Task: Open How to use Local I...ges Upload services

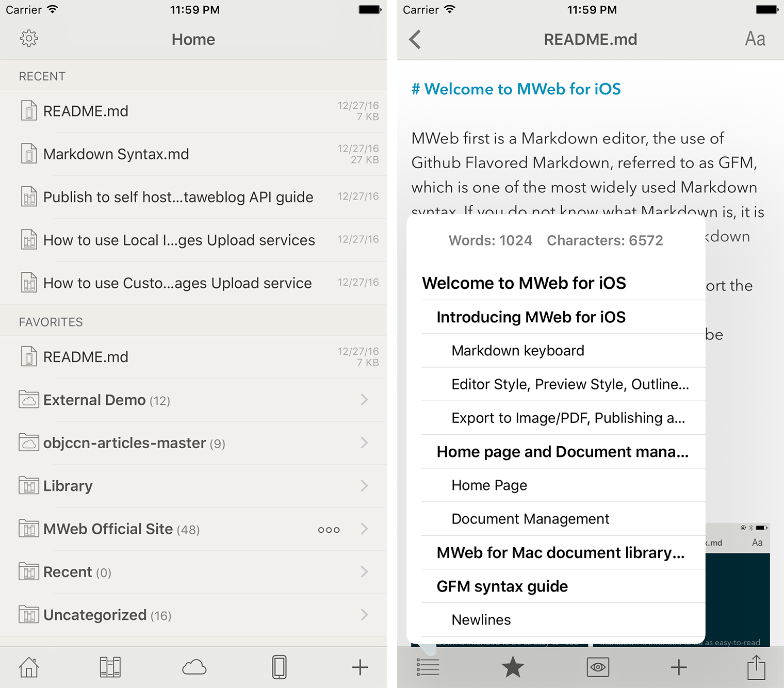Action: pos(193,240)
